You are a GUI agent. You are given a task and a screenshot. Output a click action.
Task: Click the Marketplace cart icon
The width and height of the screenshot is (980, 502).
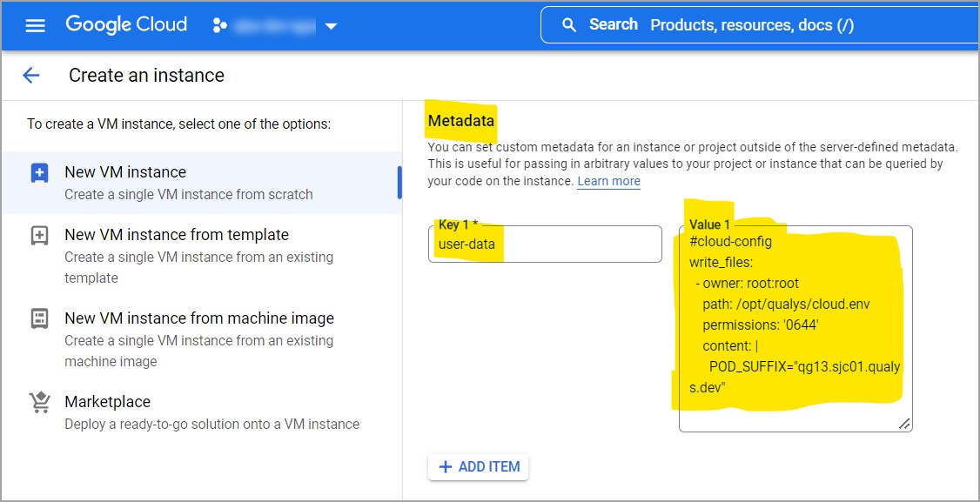[39, 402]
